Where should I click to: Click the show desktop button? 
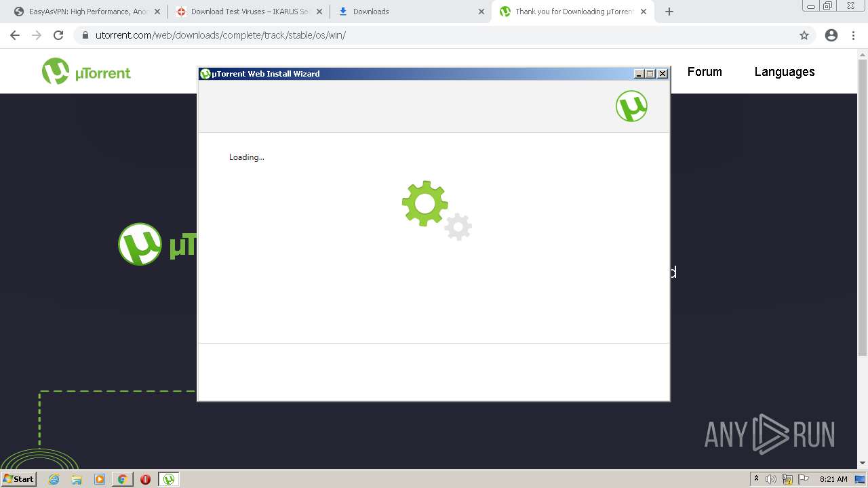coord(860,479)
